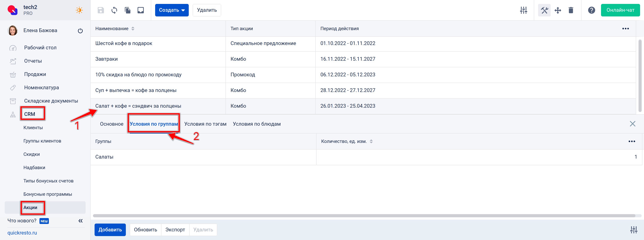Image resolution: width=644 pixels, height=240 pixels.
Task: Click the horizontal scrollbar above footer
Action: coord(364,216)
